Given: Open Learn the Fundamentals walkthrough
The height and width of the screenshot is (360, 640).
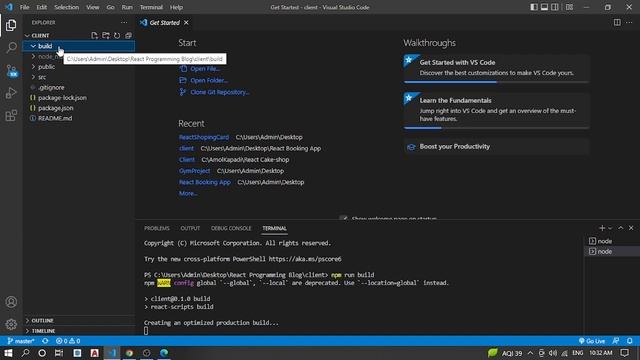Looking at the screenshot, I should (496, 111).
